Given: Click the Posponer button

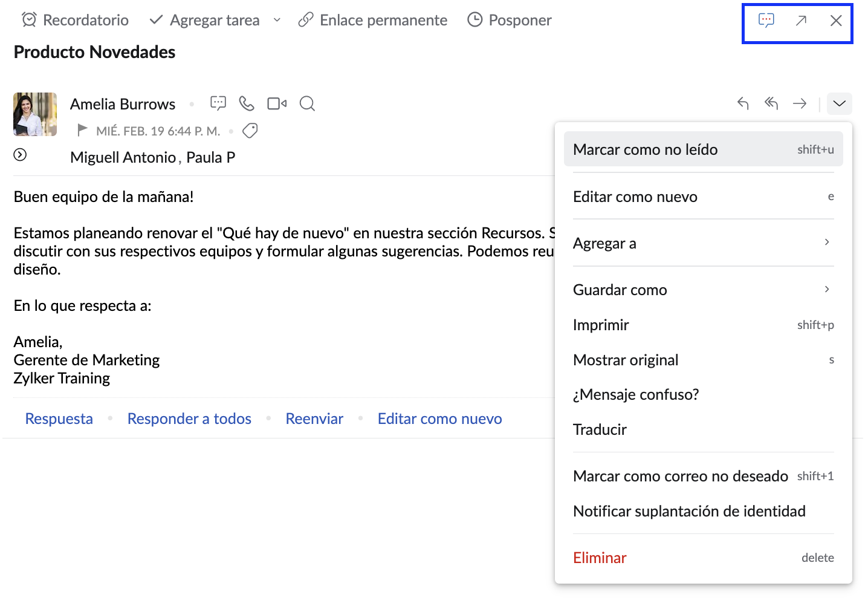Looking at the screenshot, I should tap(510, 20).
